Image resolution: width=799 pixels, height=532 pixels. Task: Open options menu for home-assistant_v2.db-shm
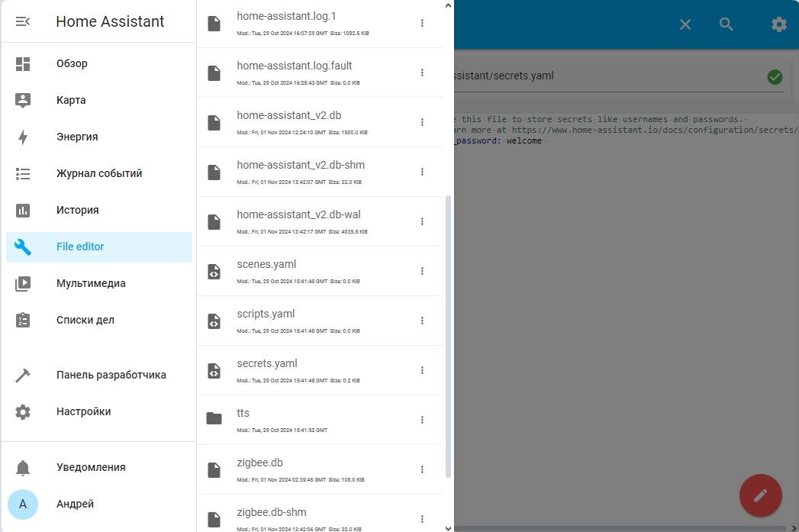tap(422, 172)
